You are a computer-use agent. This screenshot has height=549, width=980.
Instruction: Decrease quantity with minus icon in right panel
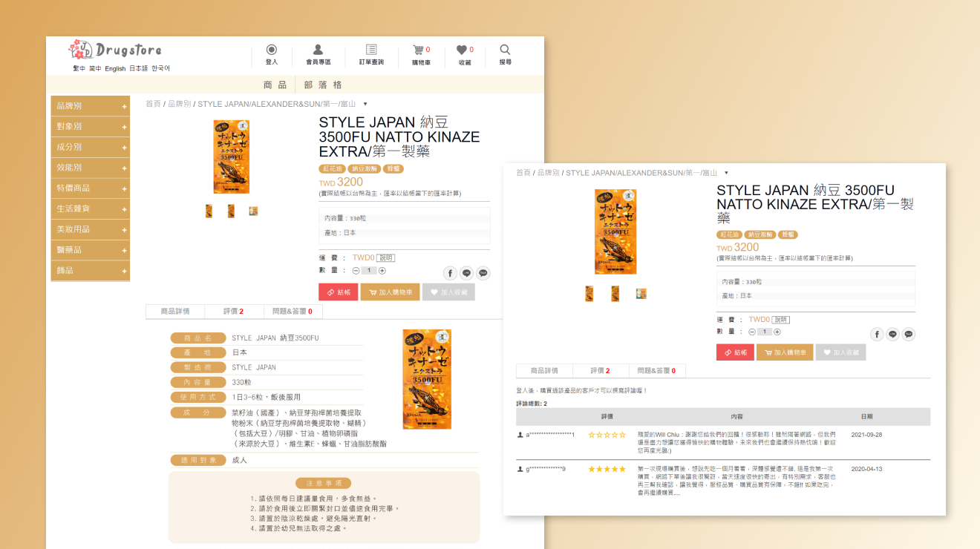752,332
